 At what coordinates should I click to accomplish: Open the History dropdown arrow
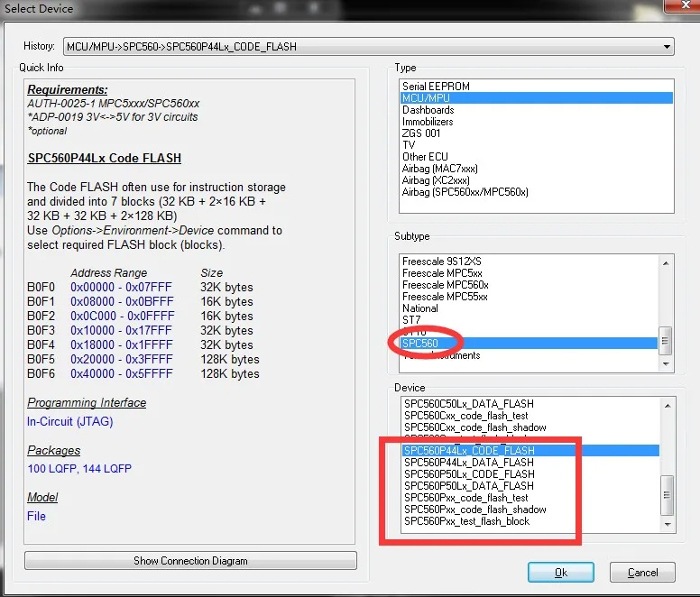coord(667,46)
